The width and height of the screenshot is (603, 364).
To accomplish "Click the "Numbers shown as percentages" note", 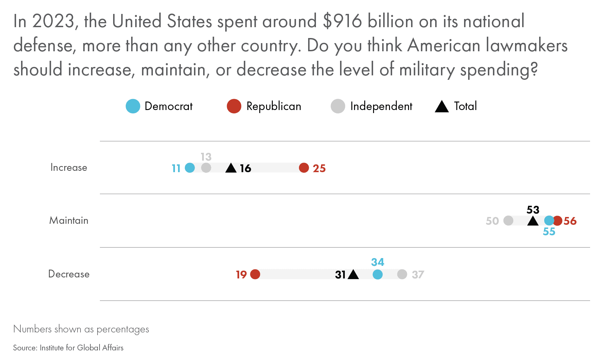I will point(81,329).
